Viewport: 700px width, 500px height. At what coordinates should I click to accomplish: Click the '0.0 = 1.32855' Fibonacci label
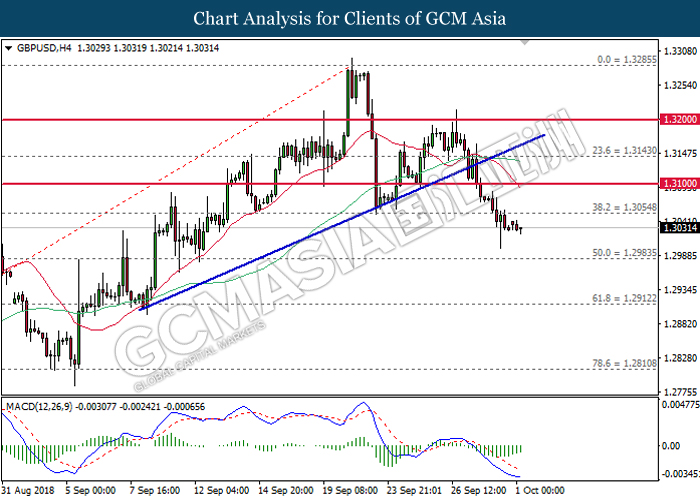[x=627, y=59]
